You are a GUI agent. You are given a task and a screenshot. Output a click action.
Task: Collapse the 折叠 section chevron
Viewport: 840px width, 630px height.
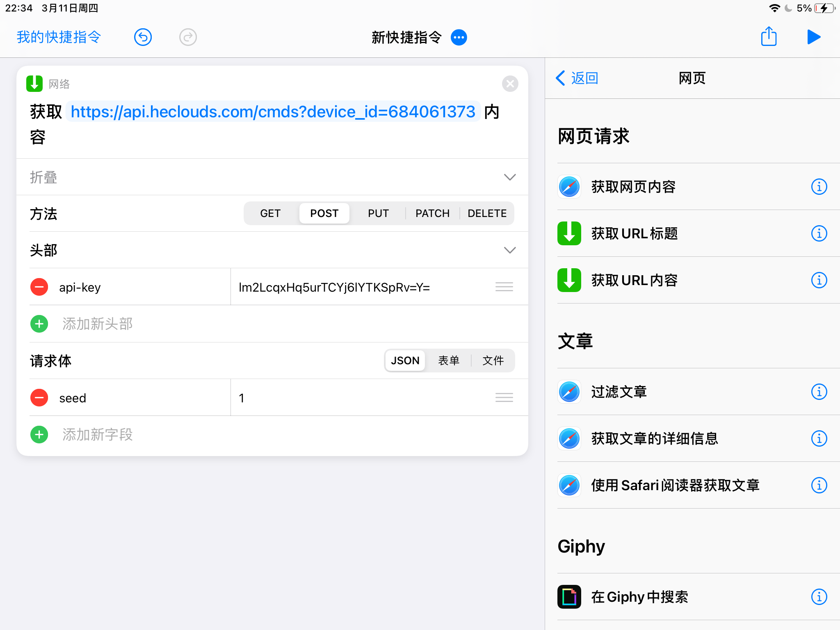tap(509, 177)
